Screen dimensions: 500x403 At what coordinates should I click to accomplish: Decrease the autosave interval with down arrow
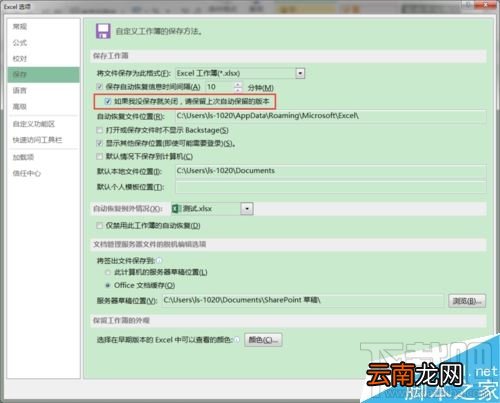[238, 90]
